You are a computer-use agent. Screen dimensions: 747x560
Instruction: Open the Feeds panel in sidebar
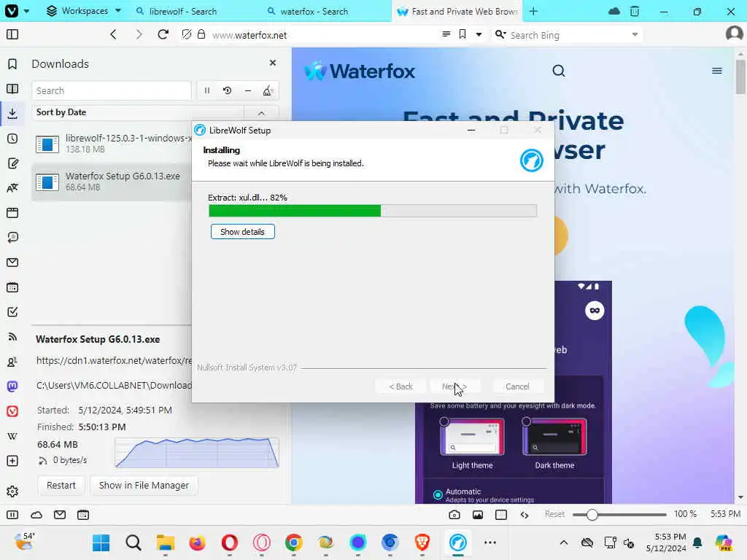(x=12, y=337)
